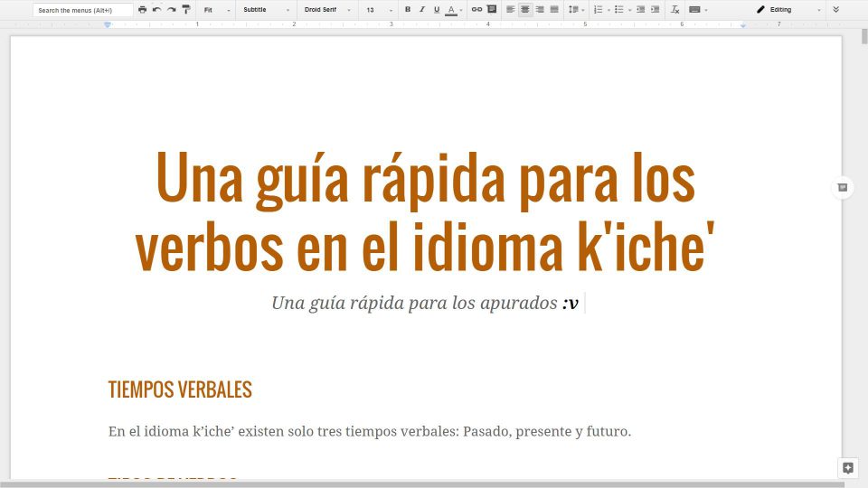This screenshot has width=868, height=488.
Task: Undo the last action
Action: (x=156, y=10)
